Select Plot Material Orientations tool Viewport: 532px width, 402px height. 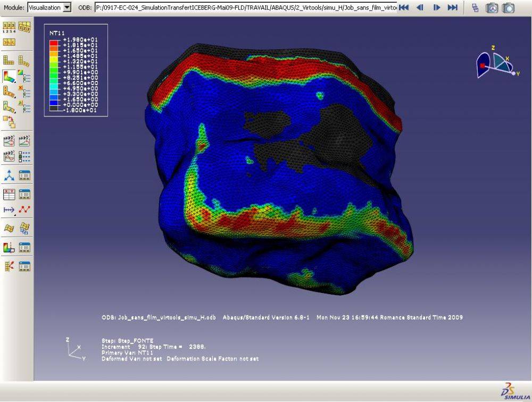tap(9, 107)
